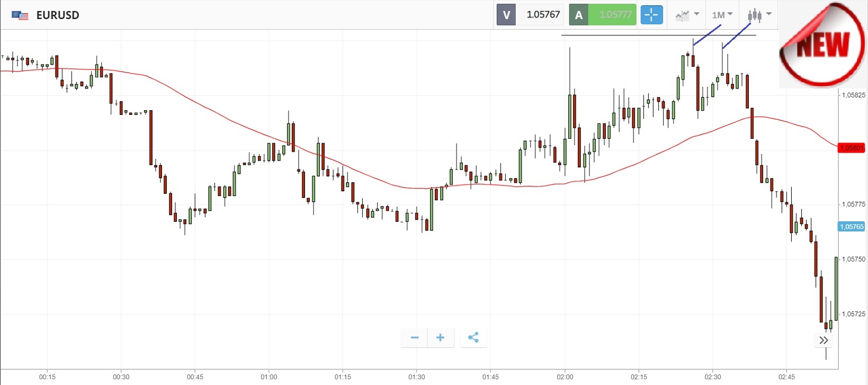This screenshot has height=385, width=868.
Task: Click the share chart icon
Action: click(x=473, y=337)
